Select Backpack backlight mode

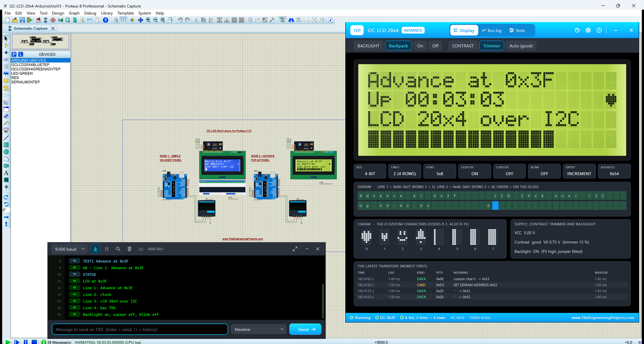[x=398, y=46]
